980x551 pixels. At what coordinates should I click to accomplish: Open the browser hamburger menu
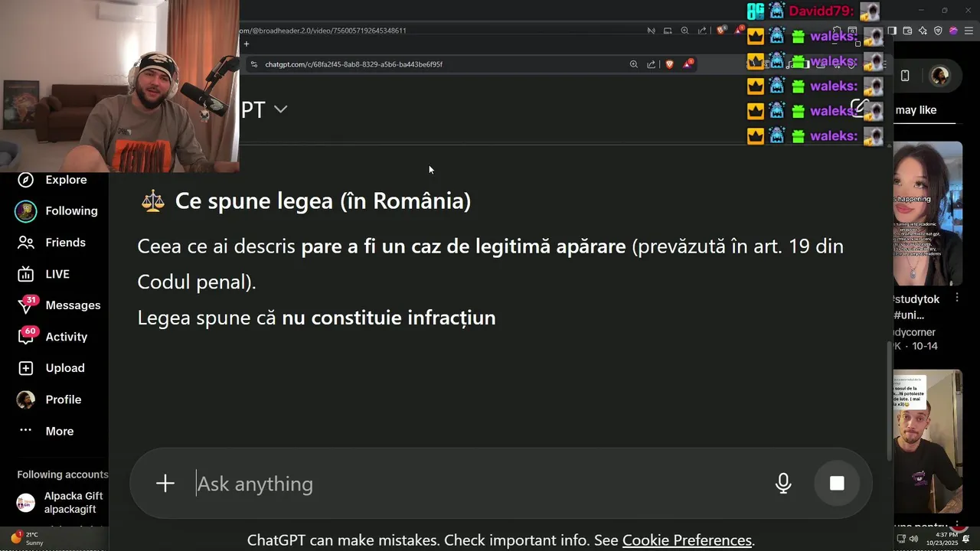click(x=969, y=31)
